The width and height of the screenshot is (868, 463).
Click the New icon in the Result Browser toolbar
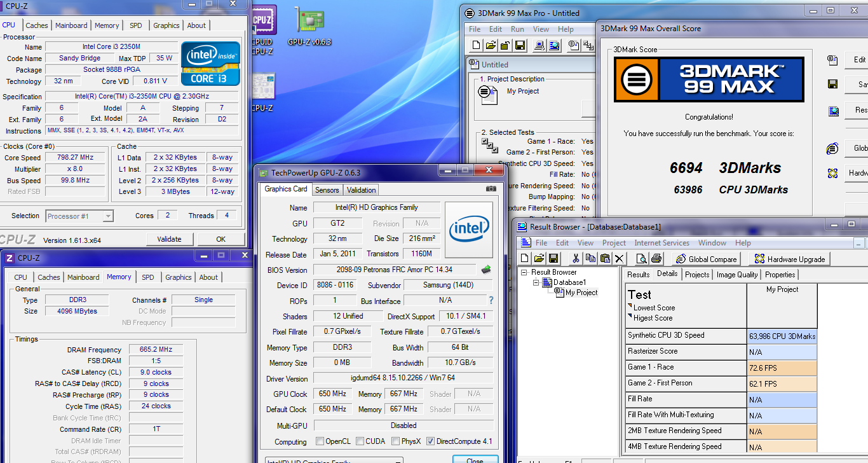(x=526, y=258)
